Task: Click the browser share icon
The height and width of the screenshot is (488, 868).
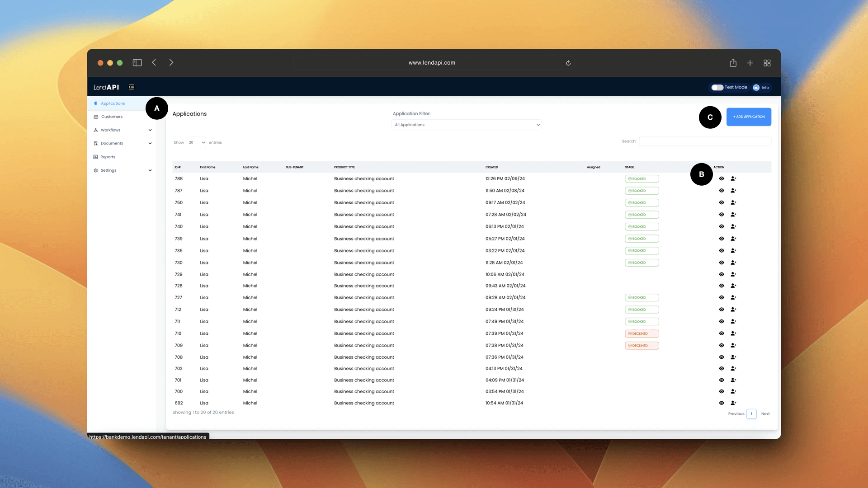Action: 733,63
